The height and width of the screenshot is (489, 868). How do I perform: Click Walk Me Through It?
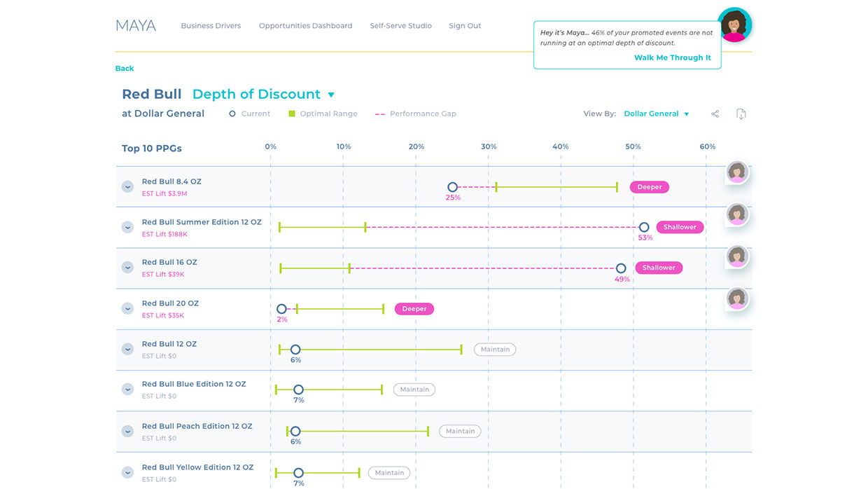click(x=673, y=57)
